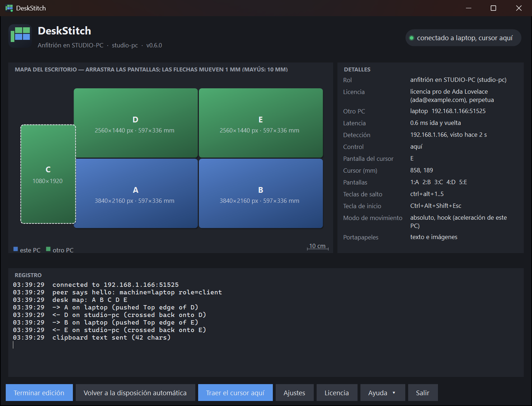Viewport: 532px width, 406px height.
Task: Maximize the DeskStitch window
Action: [494, 8]
